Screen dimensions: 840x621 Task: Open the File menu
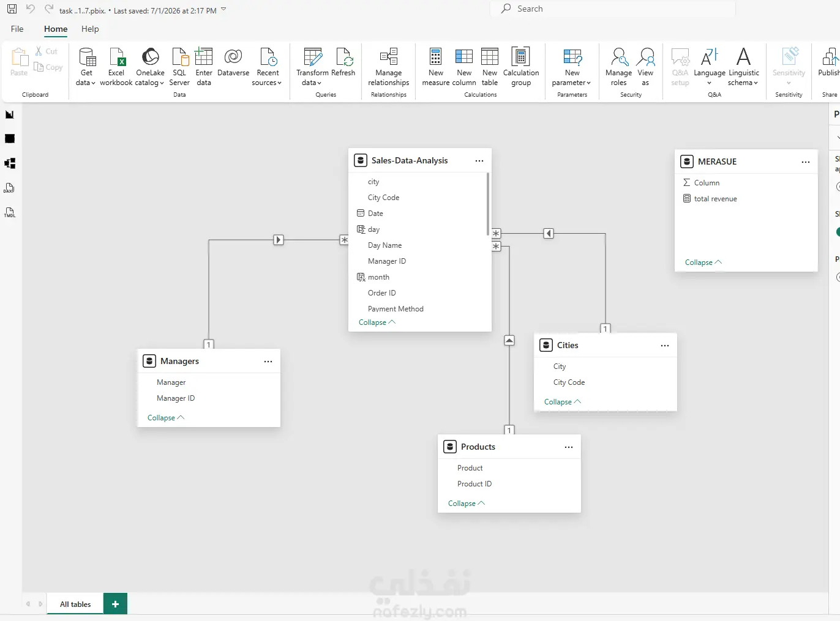(x=17, y=29)
